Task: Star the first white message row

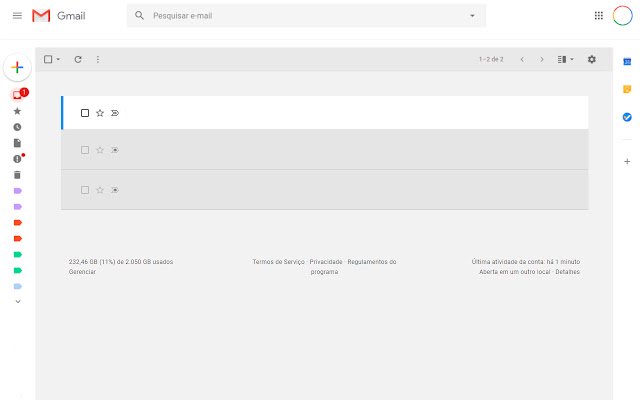Action: [100, 113]
